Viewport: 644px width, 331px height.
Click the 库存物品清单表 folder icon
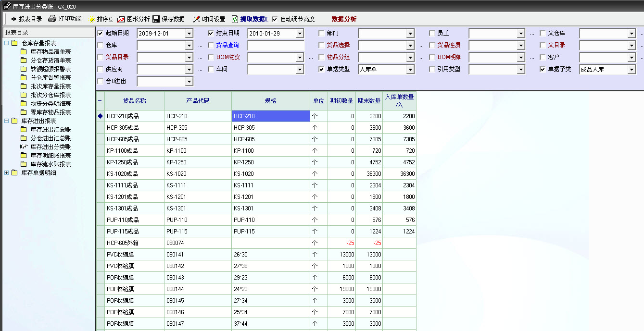(24, 52)
